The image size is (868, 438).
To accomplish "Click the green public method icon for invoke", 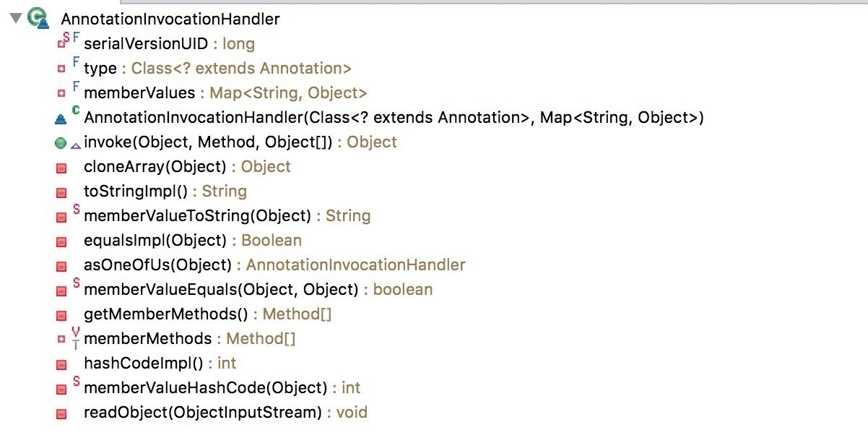I will tap(61, 142).
